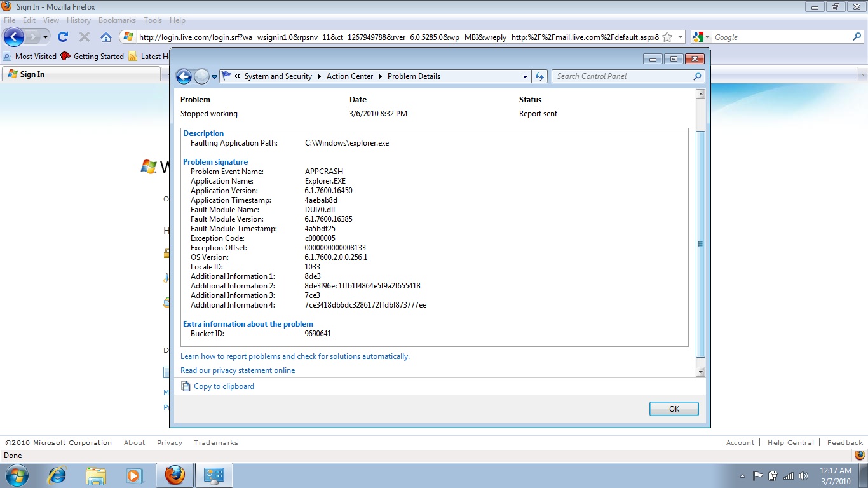Expand the arrow after System and Security
Image resolution: width=868 pixels, height=488 pixels.
(319, 76)
